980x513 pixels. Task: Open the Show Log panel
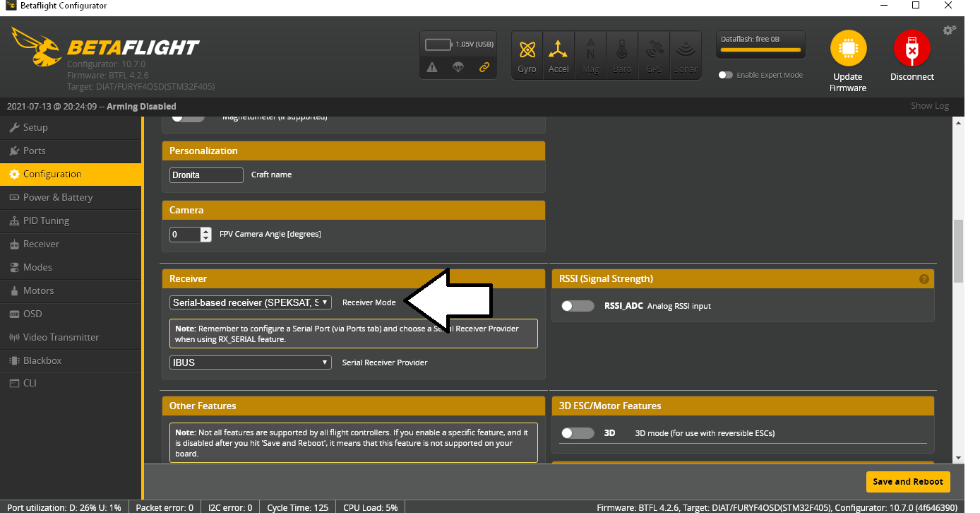tap(929, 105)
